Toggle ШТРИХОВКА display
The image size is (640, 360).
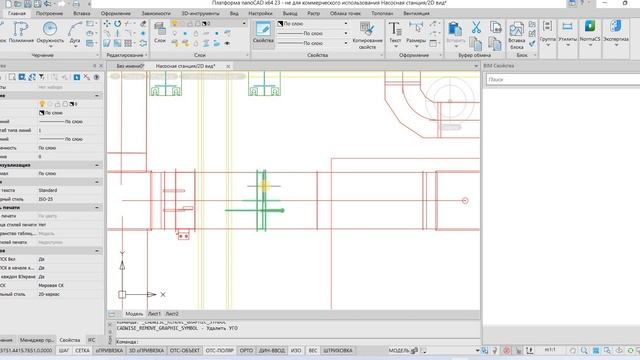tap(338, 351)
